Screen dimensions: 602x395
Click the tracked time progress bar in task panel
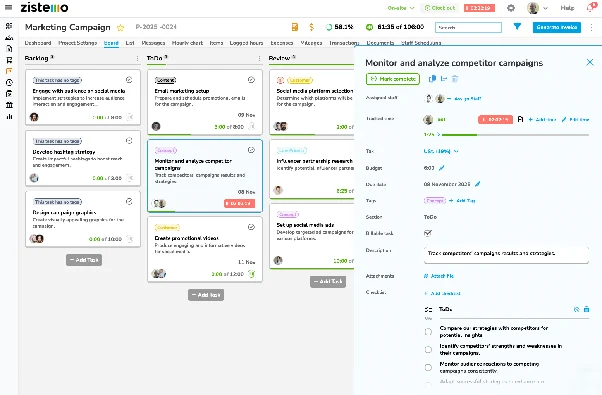point(516,135)
